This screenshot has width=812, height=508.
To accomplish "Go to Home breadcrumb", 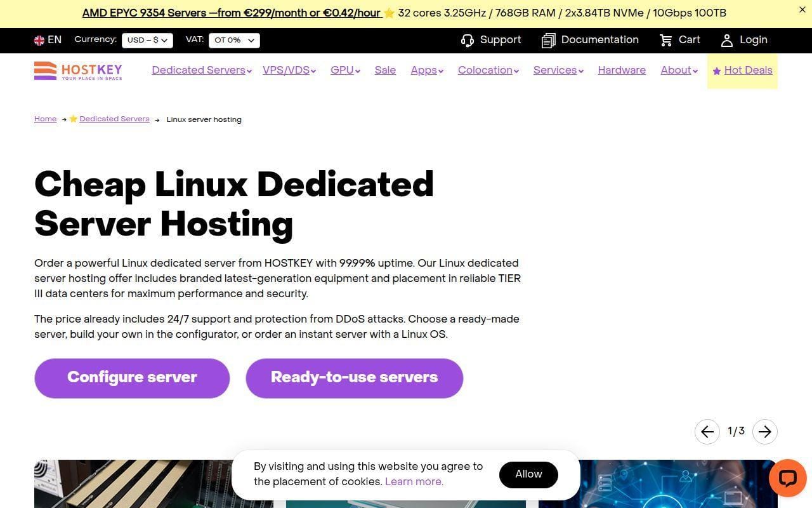I will [x=46, y=119].
